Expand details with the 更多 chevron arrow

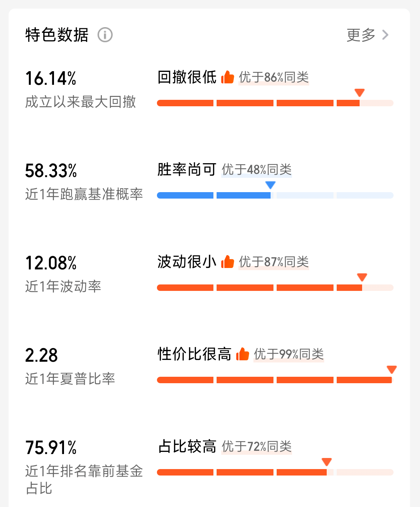[385, 35]
